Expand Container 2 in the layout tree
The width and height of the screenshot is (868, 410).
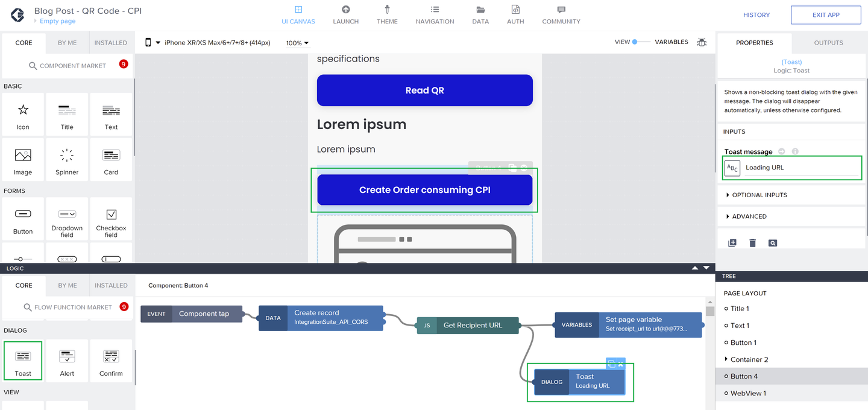point(726,359)
